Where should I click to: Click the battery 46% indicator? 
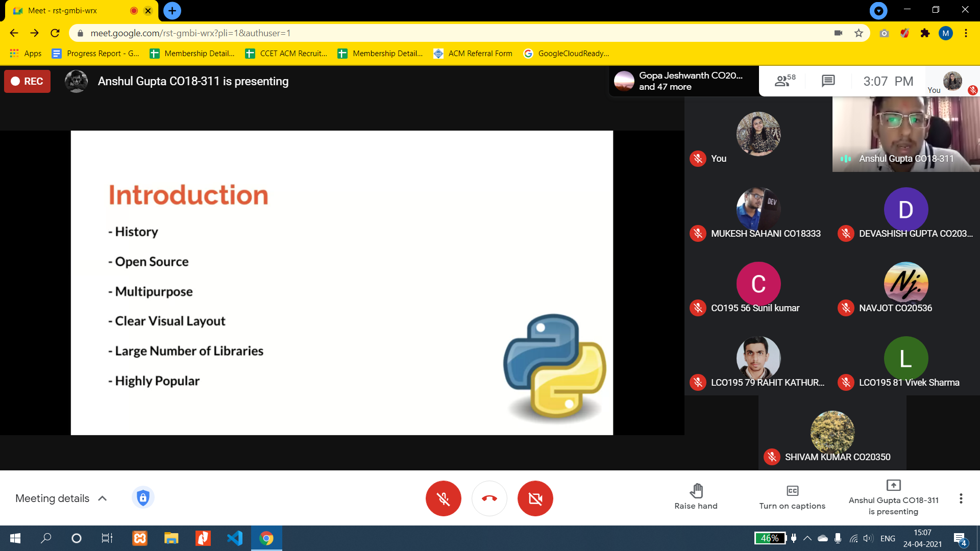tap(770, 538)
